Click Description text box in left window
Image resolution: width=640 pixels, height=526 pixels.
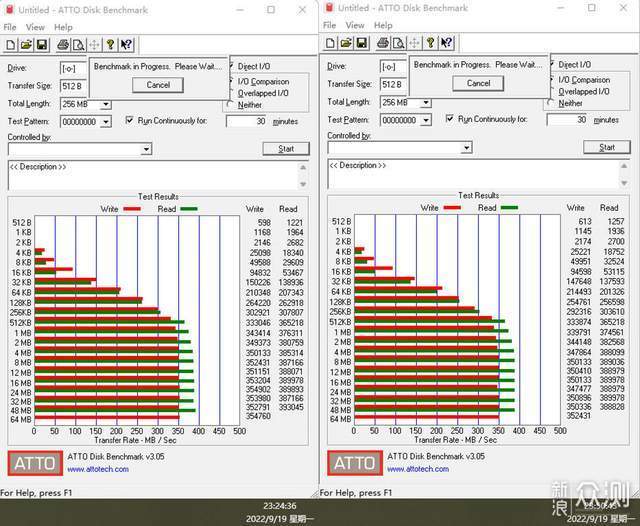pos(153,175)
